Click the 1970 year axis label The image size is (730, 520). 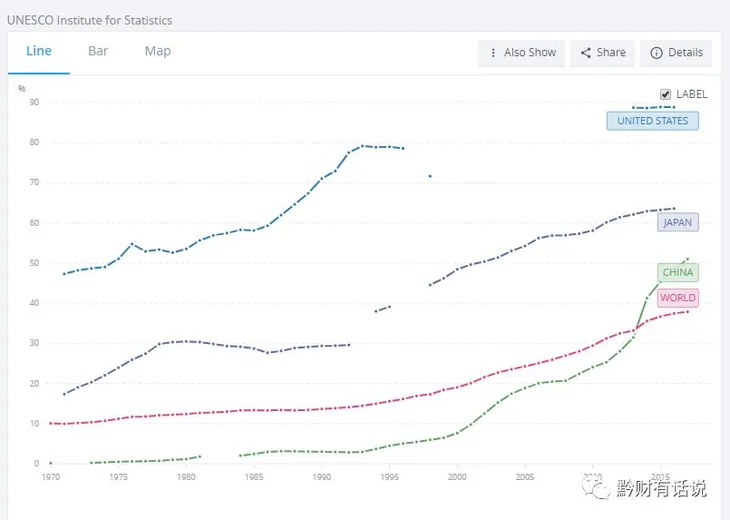(50, 477)
